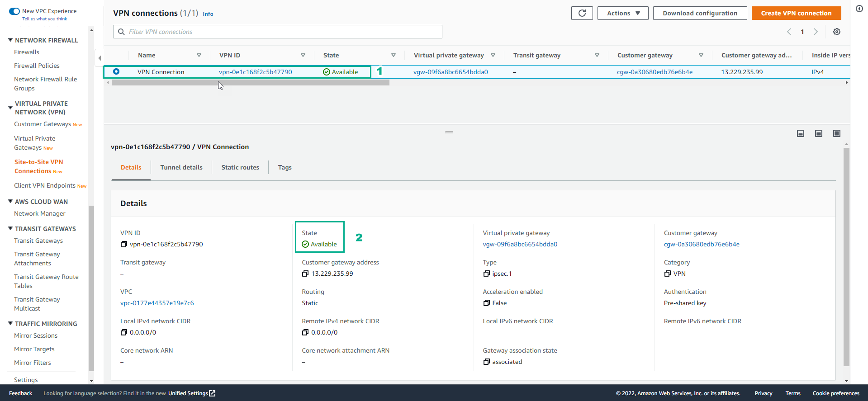Maximize the details split panel

837,133
